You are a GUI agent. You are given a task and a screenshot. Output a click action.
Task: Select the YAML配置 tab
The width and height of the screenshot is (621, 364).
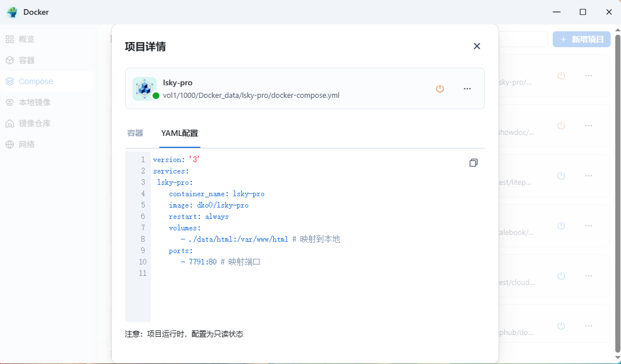(x=179, y=133)
